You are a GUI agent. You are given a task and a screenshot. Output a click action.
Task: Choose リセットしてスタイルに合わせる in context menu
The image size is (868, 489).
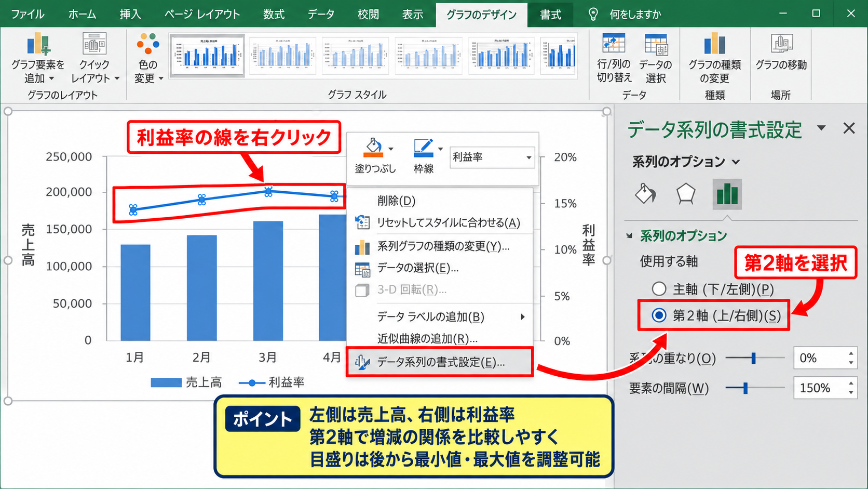click(440, 222)
